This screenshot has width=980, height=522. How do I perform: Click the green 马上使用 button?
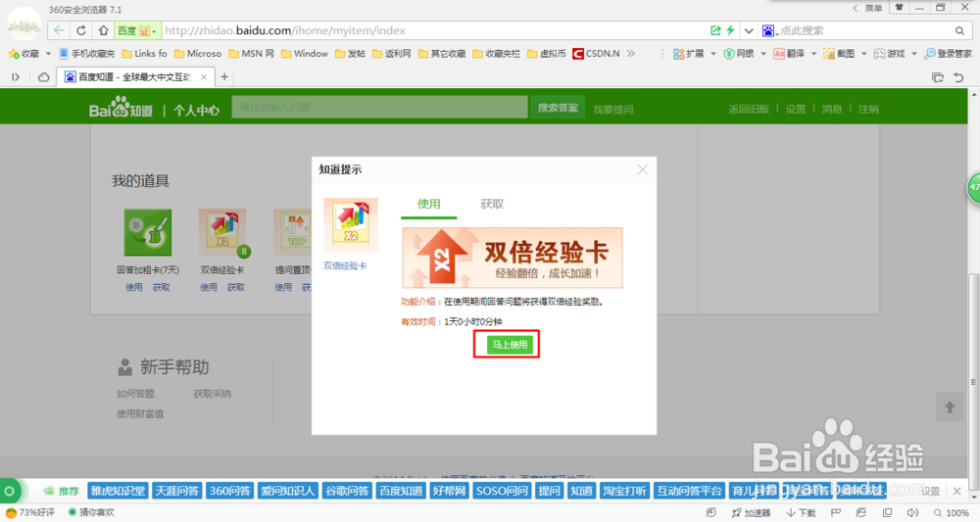click(x=510, y=344)
